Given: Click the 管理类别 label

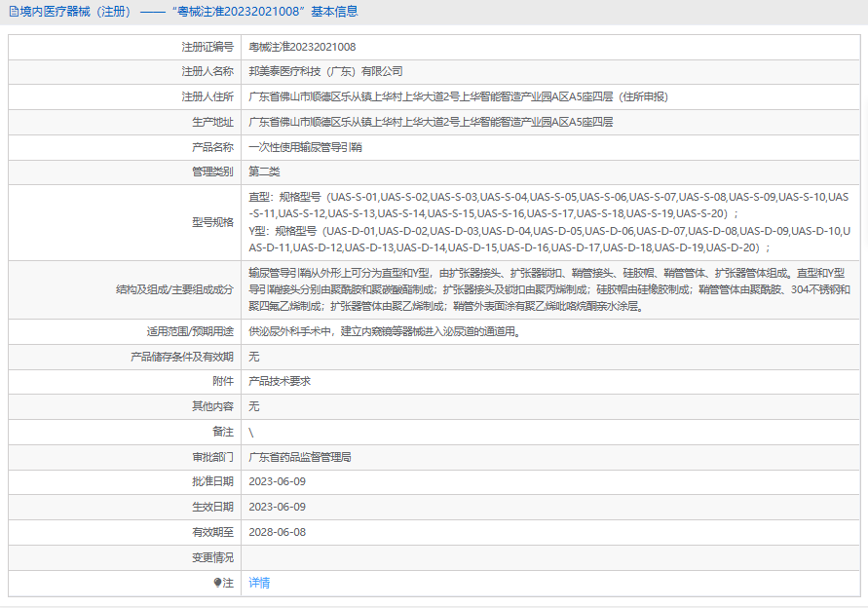Looking at the screenshot, I should (x=212, y=171).
